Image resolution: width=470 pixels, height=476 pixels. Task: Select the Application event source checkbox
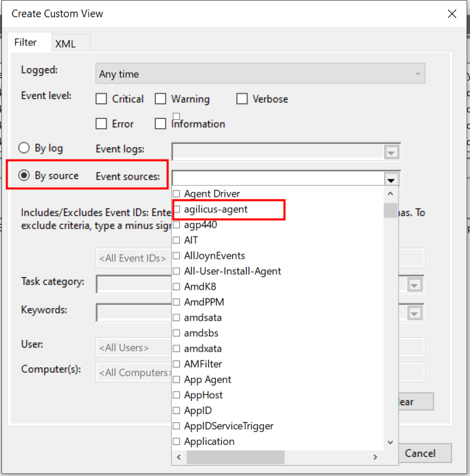click(177, 442)
